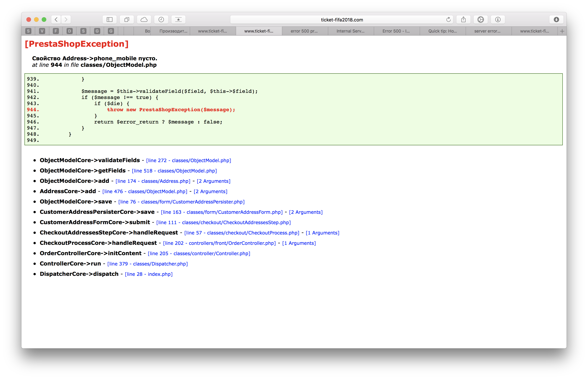Click the Safari back navigation arrow
Screen dimensions: 588x379
click(x=56, y=20)
